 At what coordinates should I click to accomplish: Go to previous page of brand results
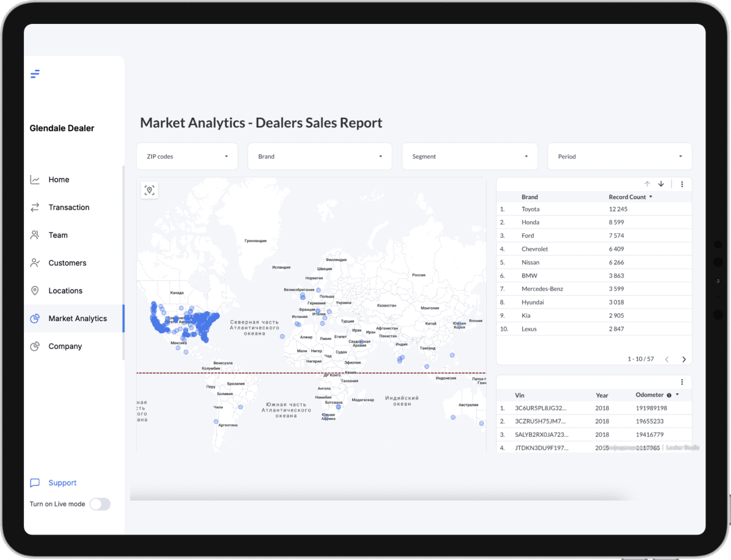[667, 359]
